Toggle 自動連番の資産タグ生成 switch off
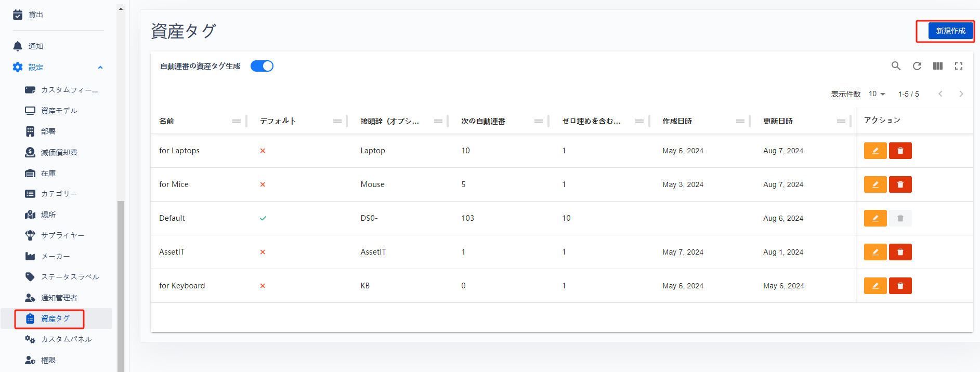The image size is (980, 372). (262, 66)
